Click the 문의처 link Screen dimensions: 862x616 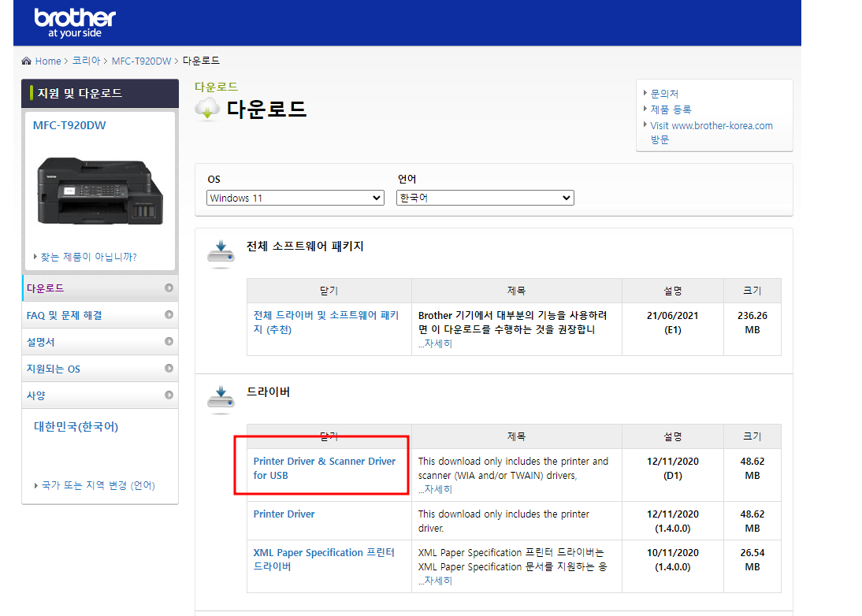pos(664,94)
